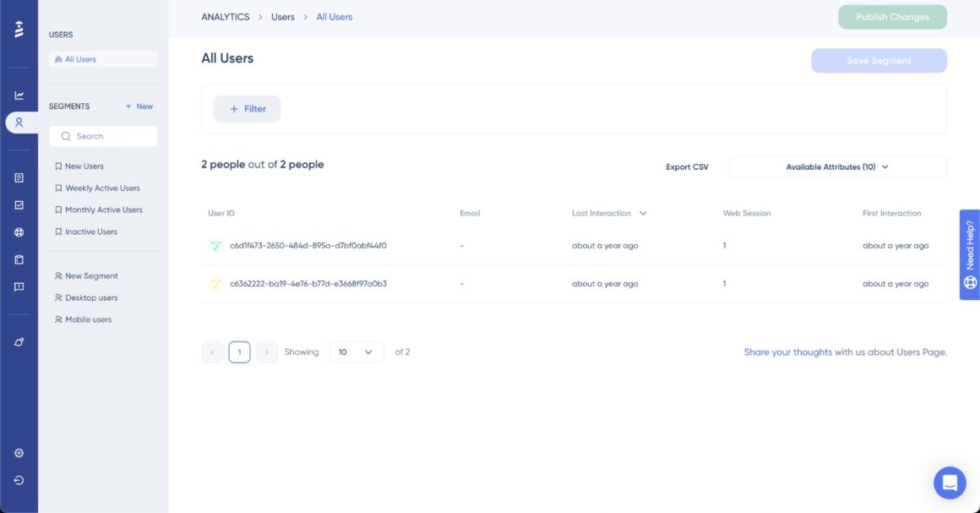Open the globe web icon in sidebar
980x513 pixels.
pos(18,232)
